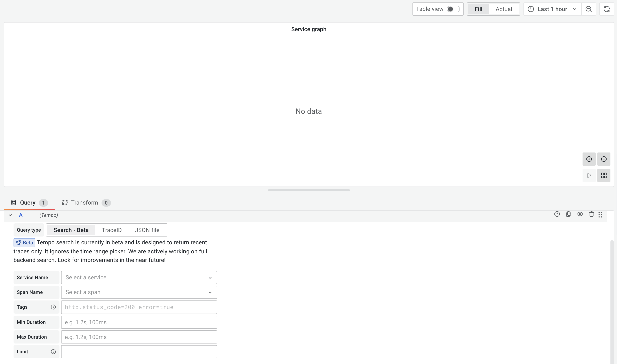
Task: Click the Beta badge link
Action: (x=24, y=242)
